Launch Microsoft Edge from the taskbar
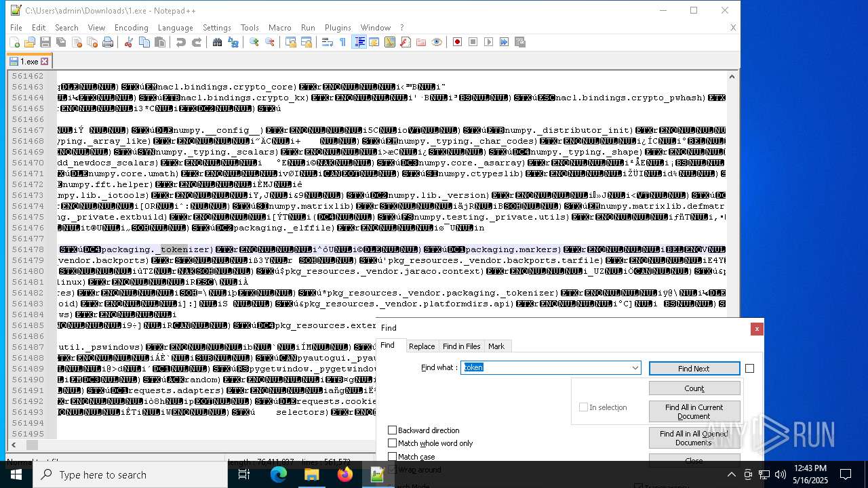 click(279, 474)
